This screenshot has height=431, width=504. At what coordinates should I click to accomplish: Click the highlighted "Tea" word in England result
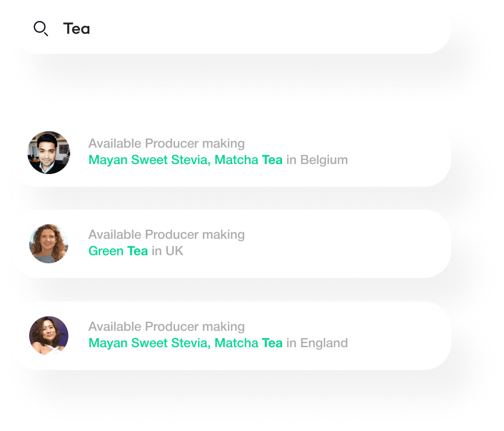pos(272,343)
